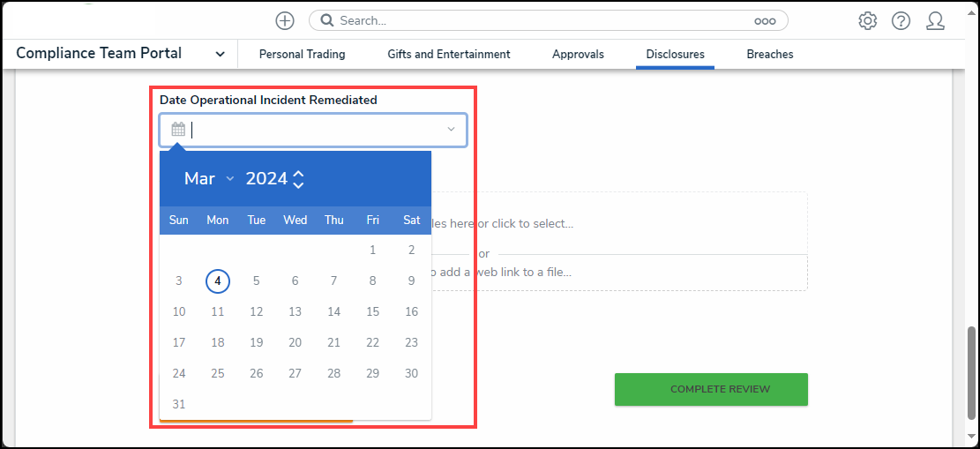Pick March 3 in the calendar
980x449 pixels.
[x=179, y=281]
